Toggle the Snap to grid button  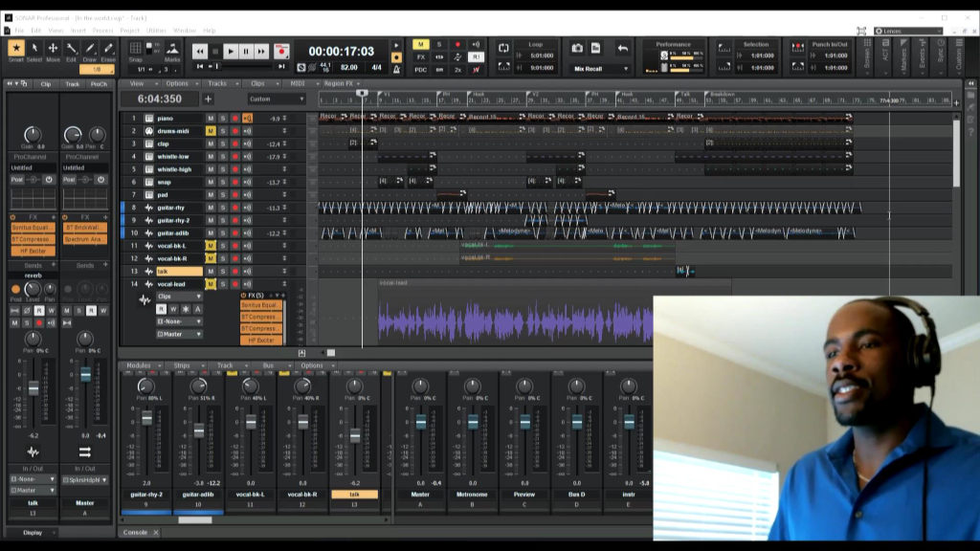click(135, 48)
